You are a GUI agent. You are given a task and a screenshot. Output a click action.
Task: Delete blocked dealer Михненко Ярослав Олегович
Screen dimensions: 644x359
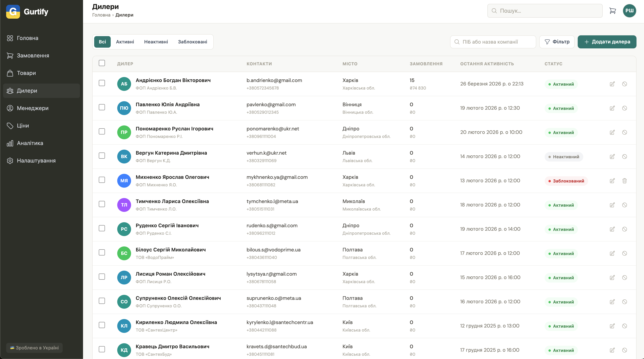coord(624,181)
